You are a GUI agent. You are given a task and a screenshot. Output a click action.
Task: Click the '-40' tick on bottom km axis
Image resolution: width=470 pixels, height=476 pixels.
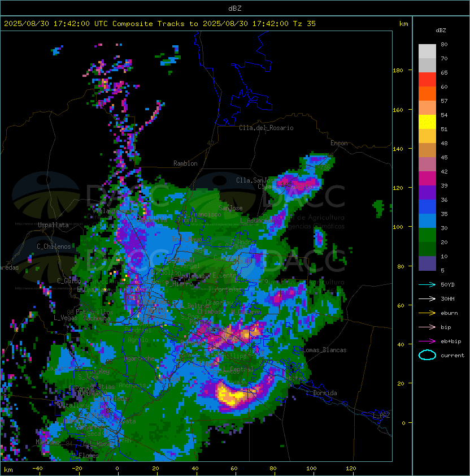(x=37, y=469)
